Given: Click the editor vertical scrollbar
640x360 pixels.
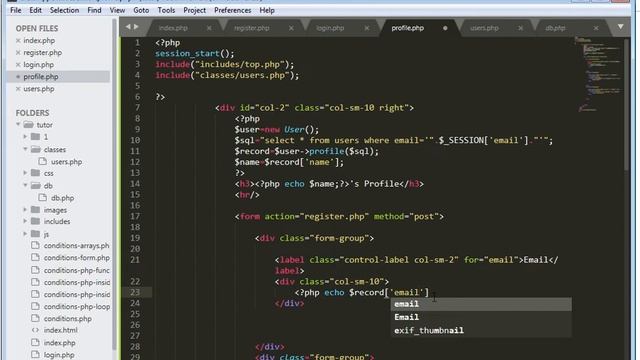Looking at the screenshot, I should pyautogui.click(x=627, y=104).
